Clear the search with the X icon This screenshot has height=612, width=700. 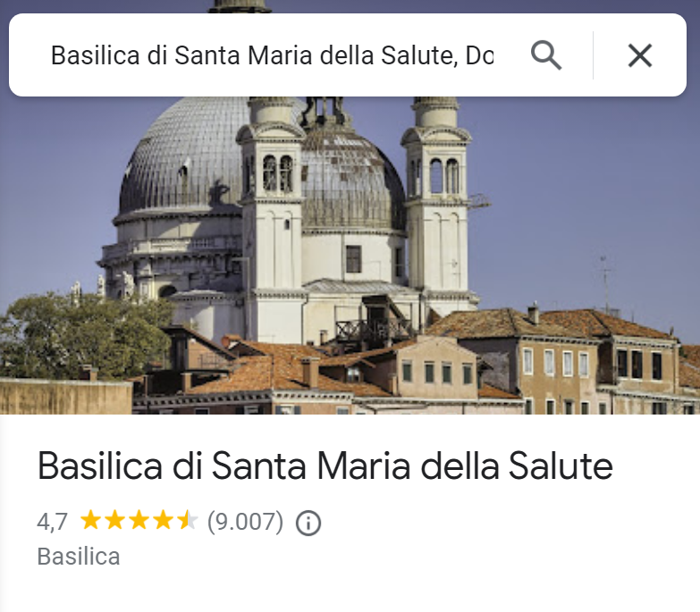point(640,55)
